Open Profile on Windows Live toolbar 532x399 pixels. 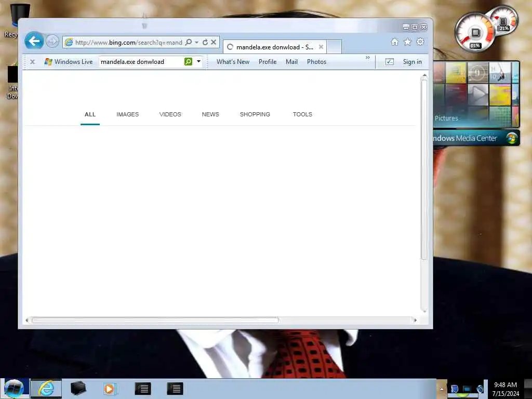(268, 62)
